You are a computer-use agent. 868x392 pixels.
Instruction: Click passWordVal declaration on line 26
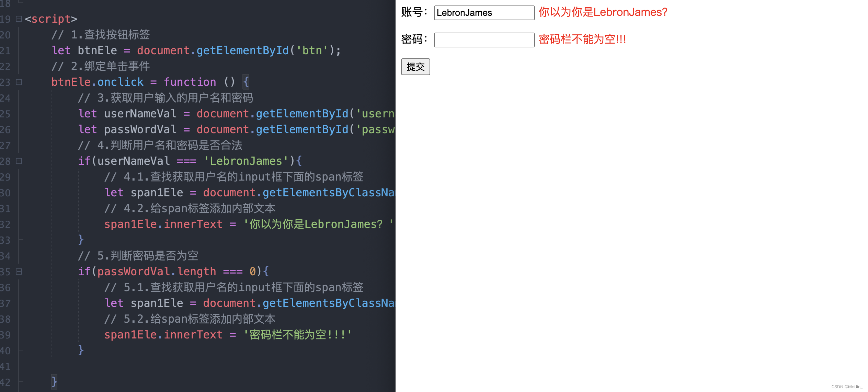(x=140, y=129)
